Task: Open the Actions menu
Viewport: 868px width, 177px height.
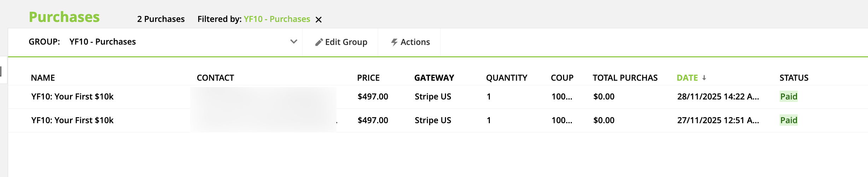Action: (410, 42)
